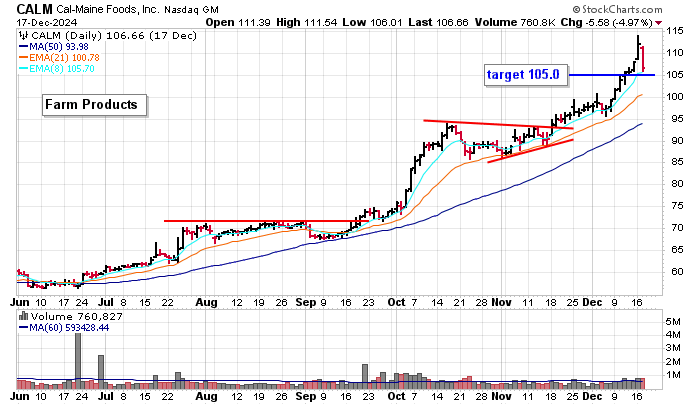This screenshot has width=700, height=405.
Task: Click the Nasdaq GM exchange label
Action: [191, 10]
